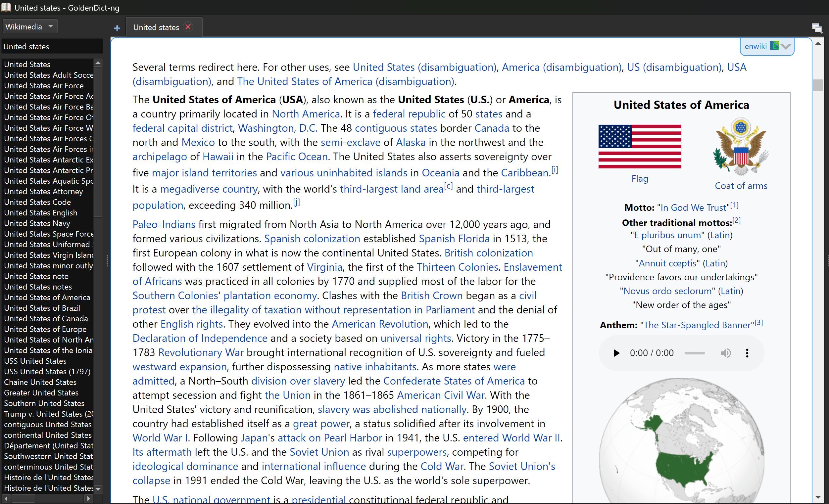Image resolution: width=829 pixels, height=504 pixels.
Task: Open the audio player three-dot menu
Action: (747, 353)
